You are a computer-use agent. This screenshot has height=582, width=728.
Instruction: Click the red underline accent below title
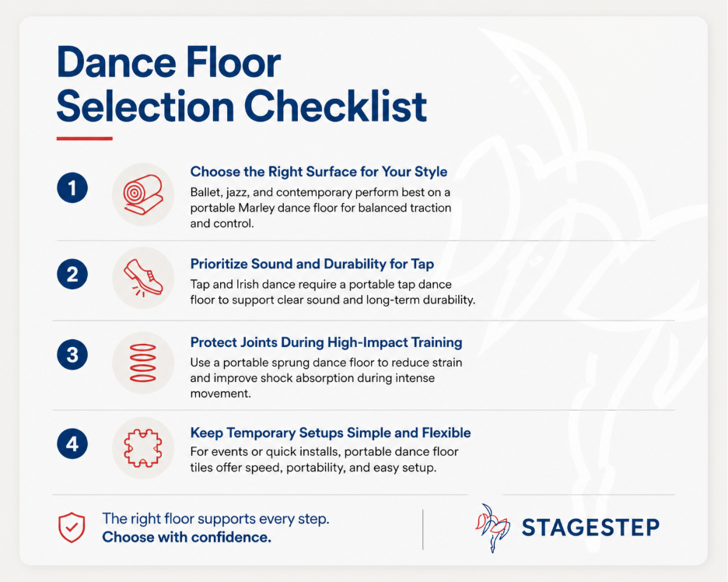pyautogui.click(x=85, y=138)
